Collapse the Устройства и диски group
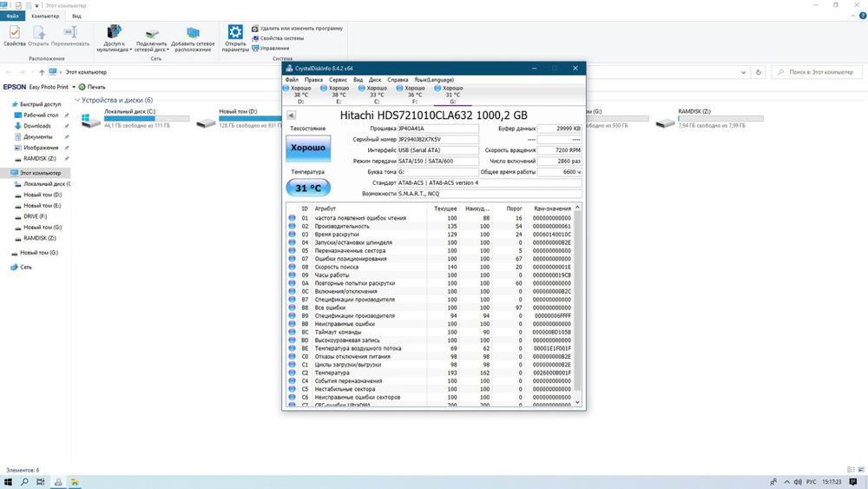Viewport: 868px width, 489px height. coord(77,100)
